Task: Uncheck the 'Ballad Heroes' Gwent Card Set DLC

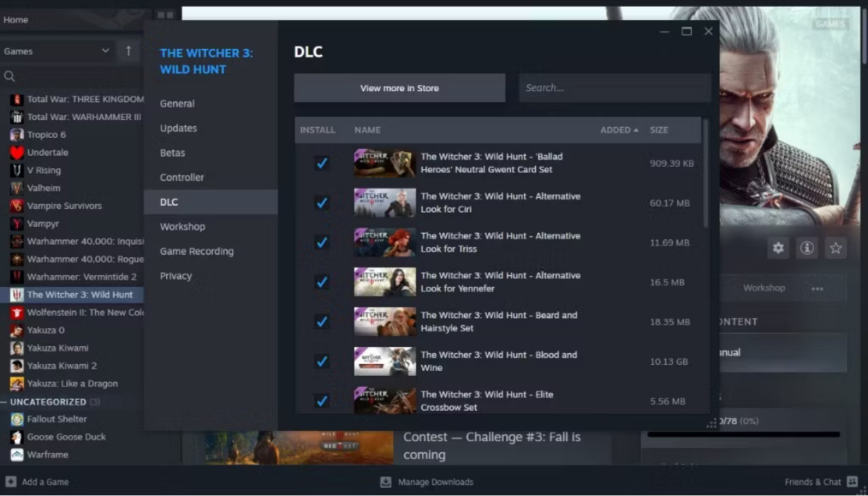Action: point(322,163)
